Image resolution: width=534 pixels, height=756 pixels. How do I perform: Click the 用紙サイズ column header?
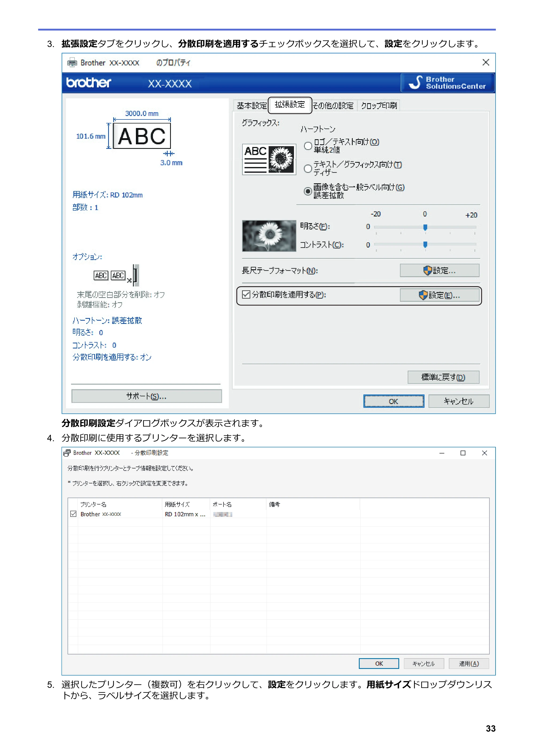[x=186, y=504]
